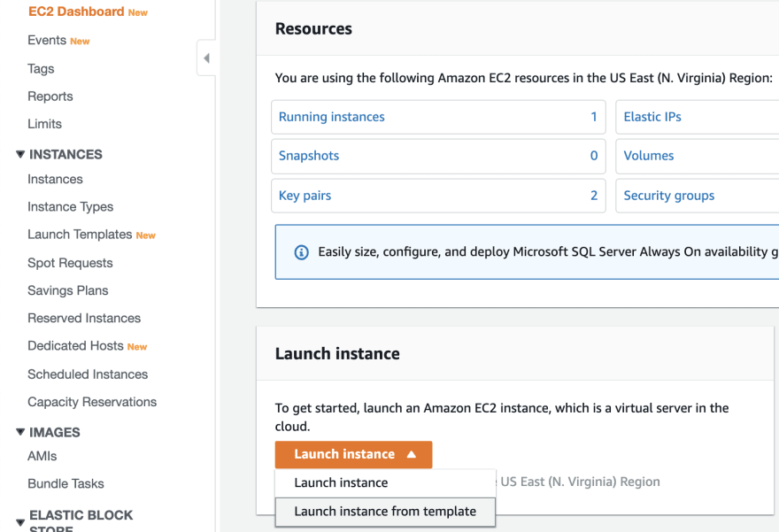Screen dimensions: 779x532
Task: Click the Snapshots count 0
Action: tap(594, 156)
